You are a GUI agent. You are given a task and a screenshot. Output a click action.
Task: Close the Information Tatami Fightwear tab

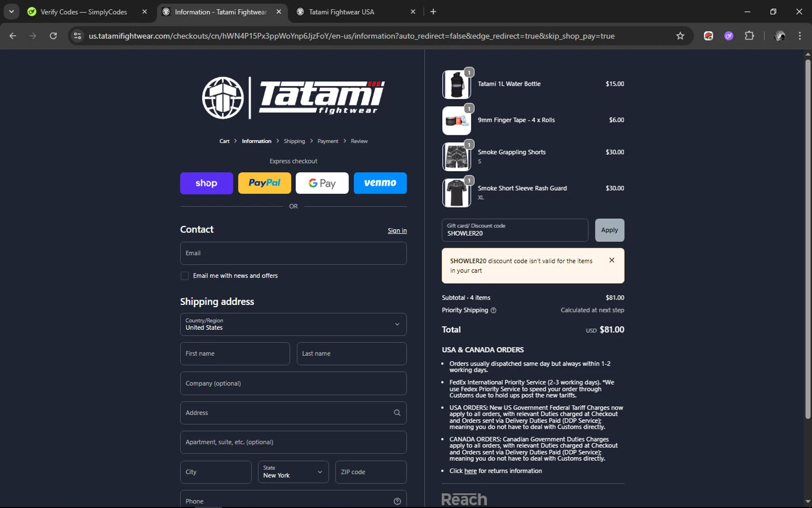(x=279, y=11)
